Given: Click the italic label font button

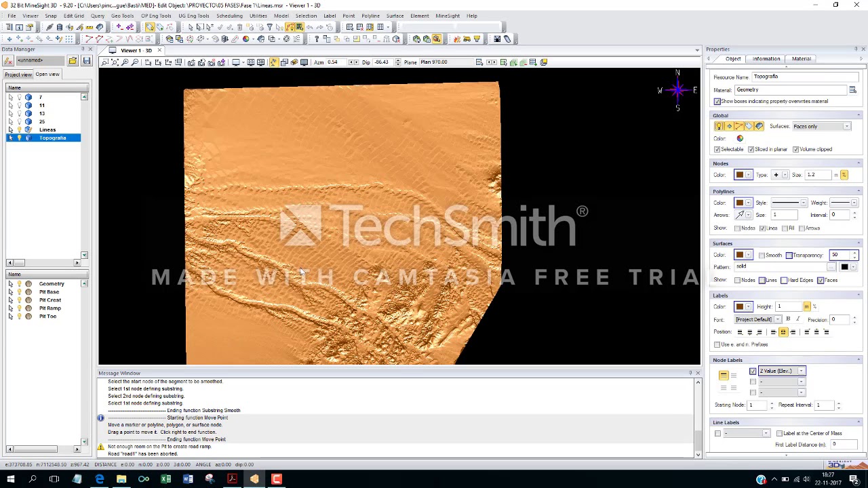Looking at the screenshot, I should [x=797, y=319].
